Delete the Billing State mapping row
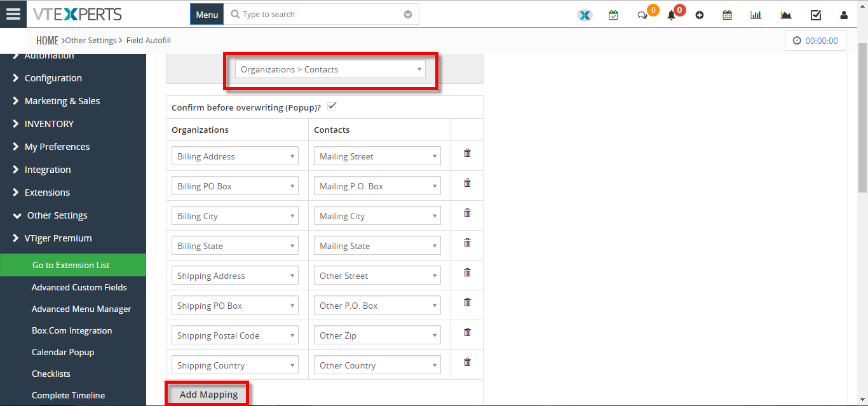Screen dimensions: 868x406 point(467,243)
